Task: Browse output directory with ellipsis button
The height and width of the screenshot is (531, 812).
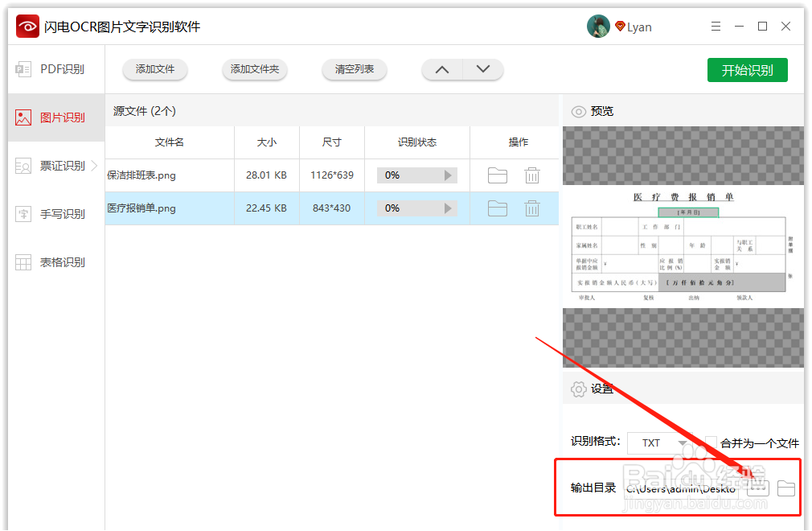Action: coord(757,488)
